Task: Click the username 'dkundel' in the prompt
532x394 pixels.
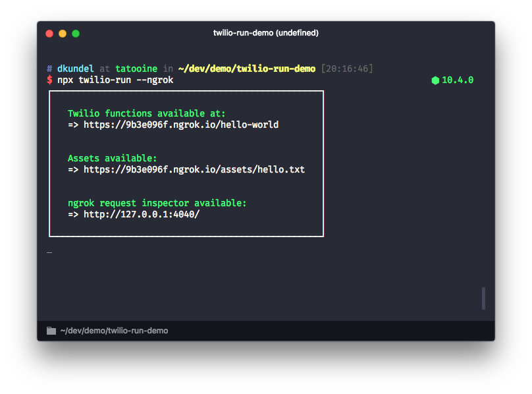Action: [x=75, y=69]
